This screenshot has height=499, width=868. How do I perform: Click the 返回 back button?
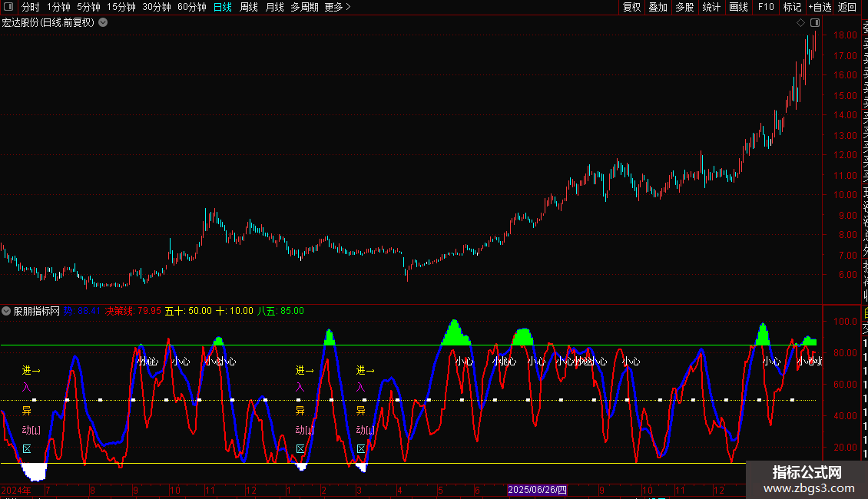pyautogui.click(x=847, y=7)
